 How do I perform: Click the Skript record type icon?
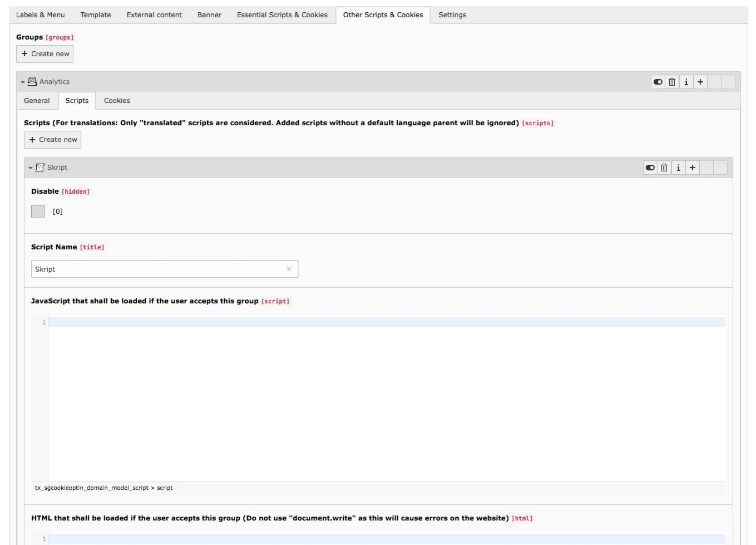point(39,167)
